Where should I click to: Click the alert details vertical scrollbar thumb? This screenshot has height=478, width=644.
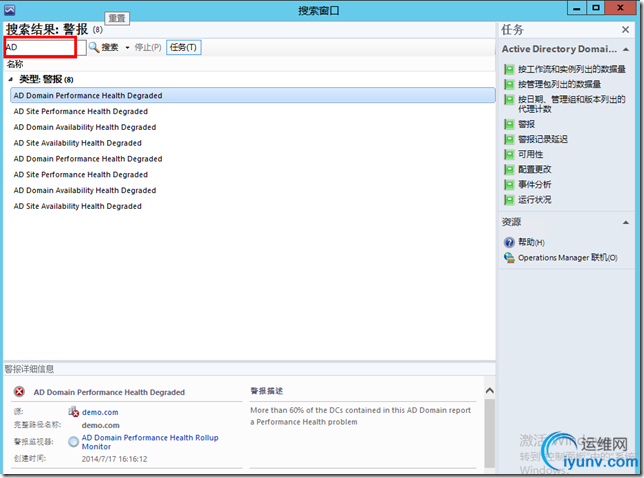click(x=490, y=432)
